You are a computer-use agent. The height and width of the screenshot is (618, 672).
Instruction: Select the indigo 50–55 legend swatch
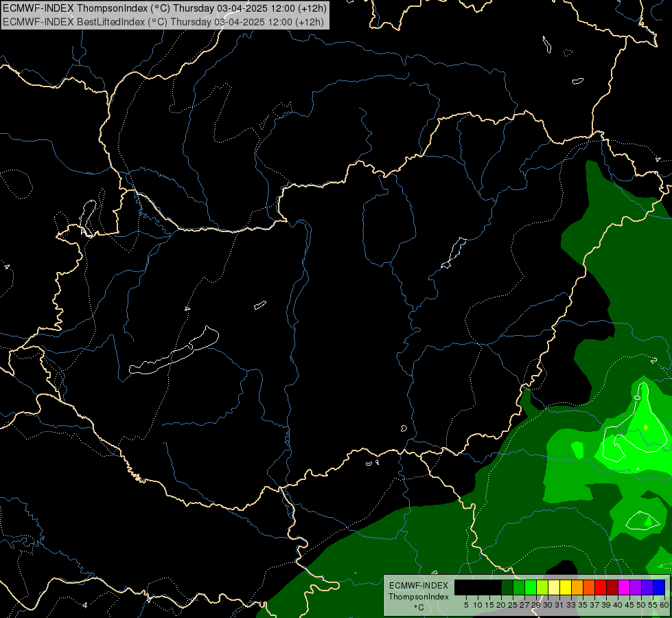(x=647, y=588)
